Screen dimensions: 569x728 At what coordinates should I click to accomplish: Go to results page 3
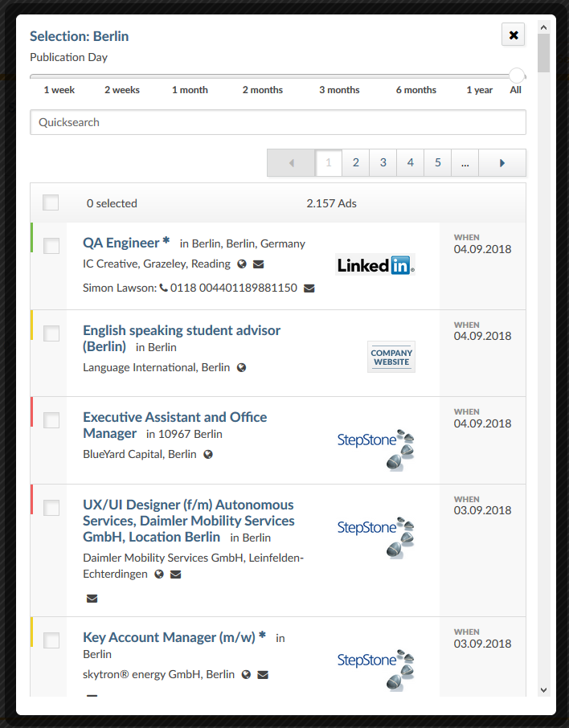pyautogui.click(x=383, y=162)
